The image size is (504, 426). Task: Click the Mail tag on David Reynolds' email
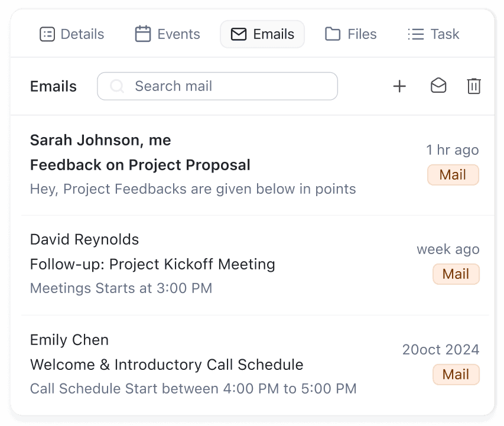(456, 274)
